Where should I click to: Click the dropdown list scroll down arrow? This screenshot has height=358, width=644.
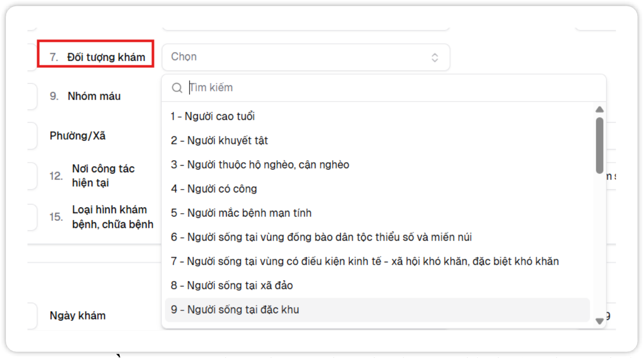[x=600, y=321]
